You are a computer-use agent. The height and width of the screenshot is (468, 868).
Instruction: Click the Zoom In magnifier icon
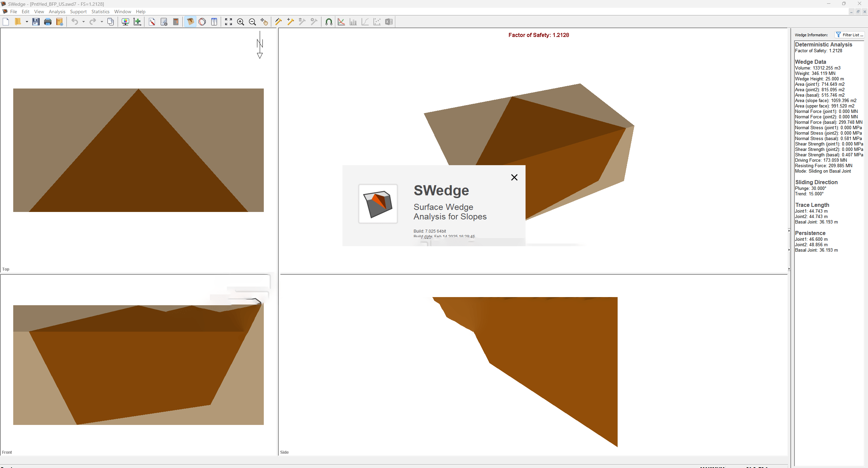click(x=240, y=22)
